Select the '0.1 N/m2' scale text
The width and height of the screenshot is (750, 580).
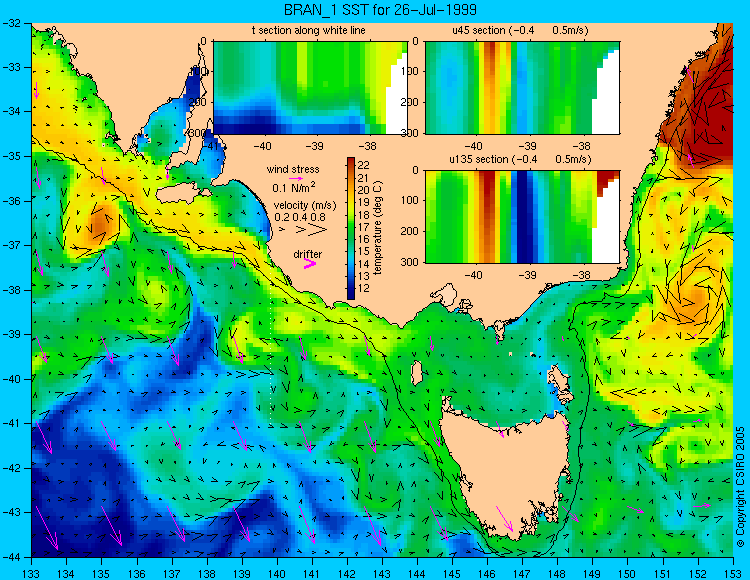(x=294, y=187)
